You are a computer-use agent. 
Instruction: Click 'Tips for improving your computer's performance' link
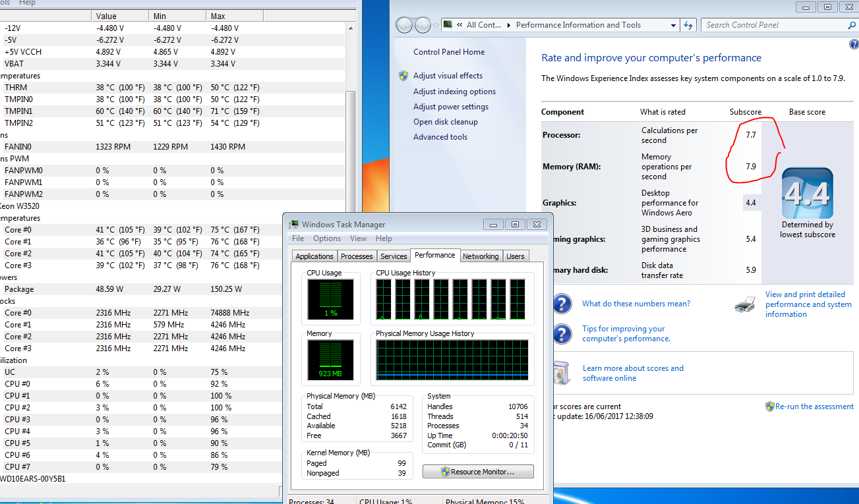(626, 333)
